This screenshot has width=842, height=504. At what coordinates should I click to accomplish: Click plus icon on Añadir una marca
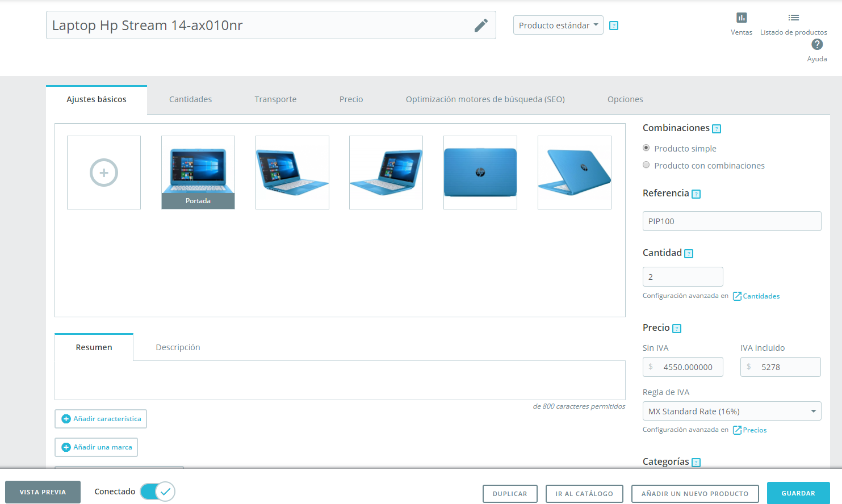click(66, 447)
